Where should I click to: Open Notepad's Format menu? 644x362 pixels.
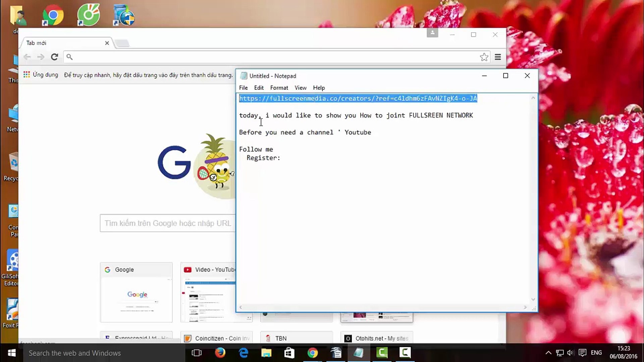click(279, 88)
